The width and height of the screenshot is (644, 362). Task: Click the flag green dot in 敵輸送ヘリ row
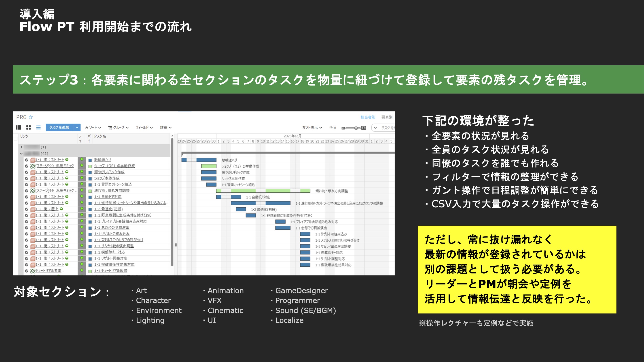81,159
